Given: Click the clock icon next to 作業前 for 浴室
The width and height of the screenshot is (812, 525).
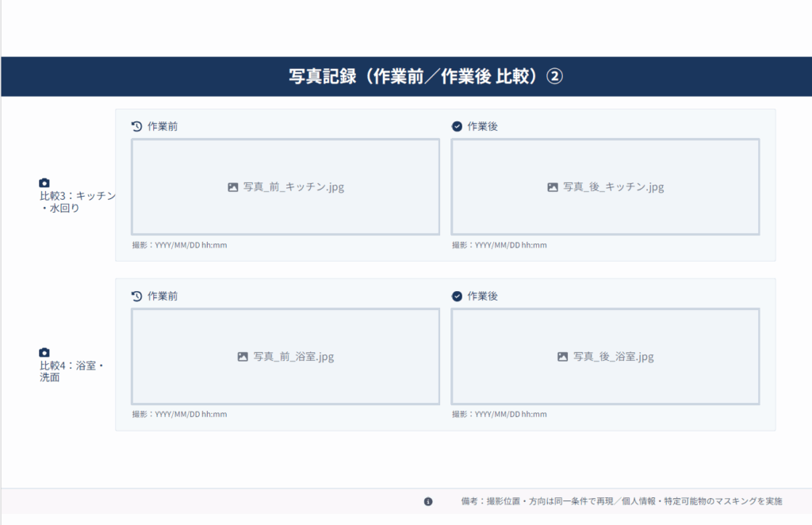Looking at the screenshot, I should pyautogui.click(x=136, y=295).
